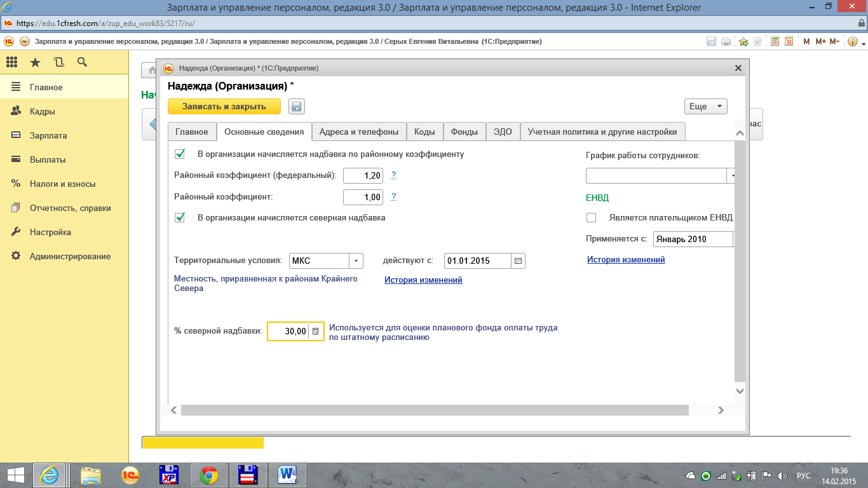
Task: Open История изменений link under ЕНВД
Action: tap(626, 259)
